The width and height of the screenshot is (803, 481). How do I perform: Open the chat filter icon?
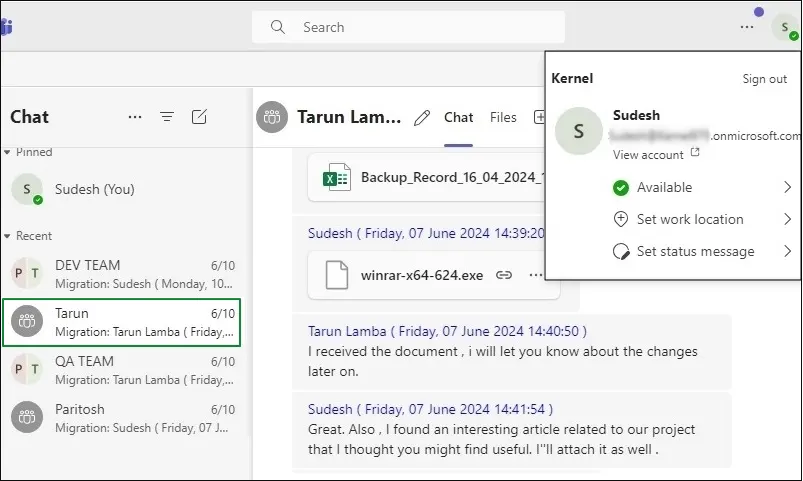(167, 117)
